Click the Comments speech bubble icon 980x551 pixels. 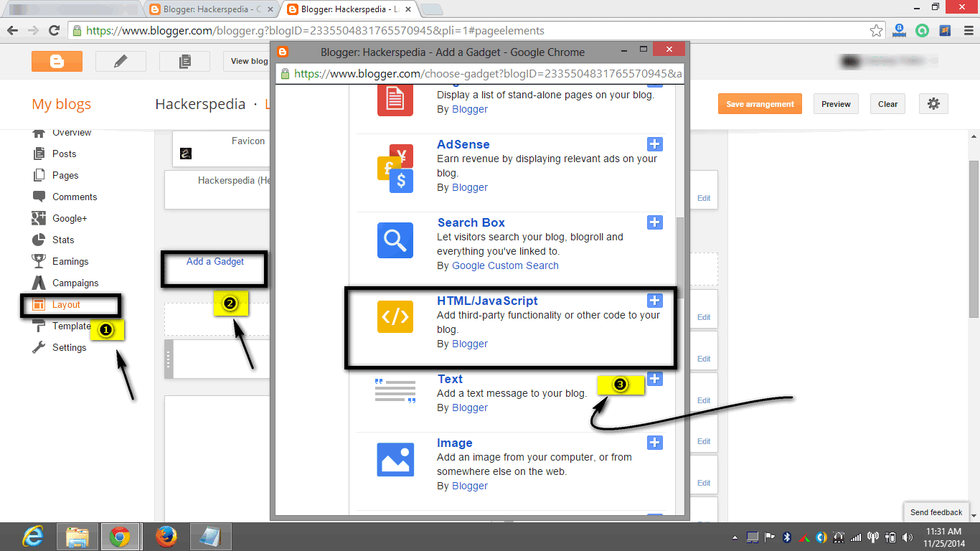39,197
